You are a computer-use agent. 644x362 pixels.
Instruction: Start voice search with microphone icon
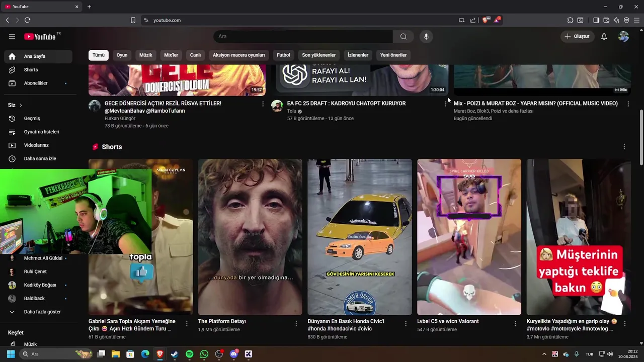(x=426, y=36)
